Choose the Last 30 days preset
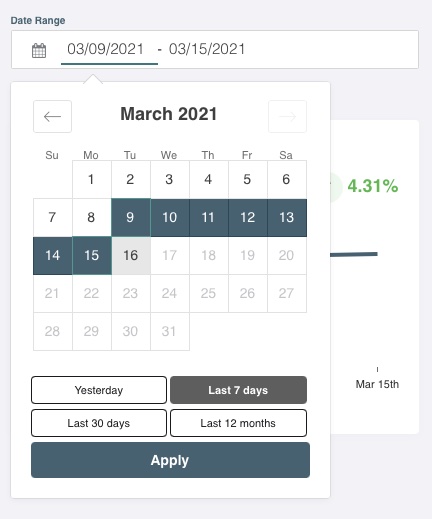432x519 pixels. pyautogui.click(x=99, y=423)
